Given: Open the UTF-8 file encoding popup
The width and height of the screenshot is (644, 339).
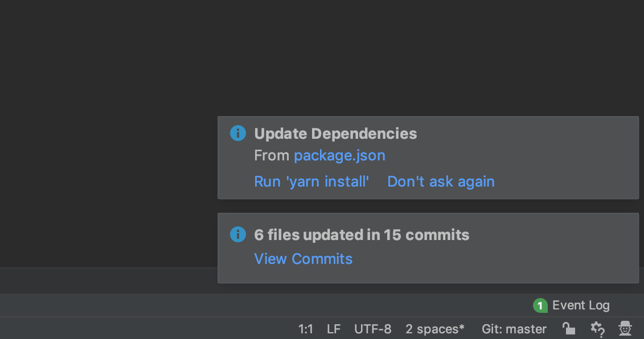Looking at the screenshot, I should pos(372,329).
